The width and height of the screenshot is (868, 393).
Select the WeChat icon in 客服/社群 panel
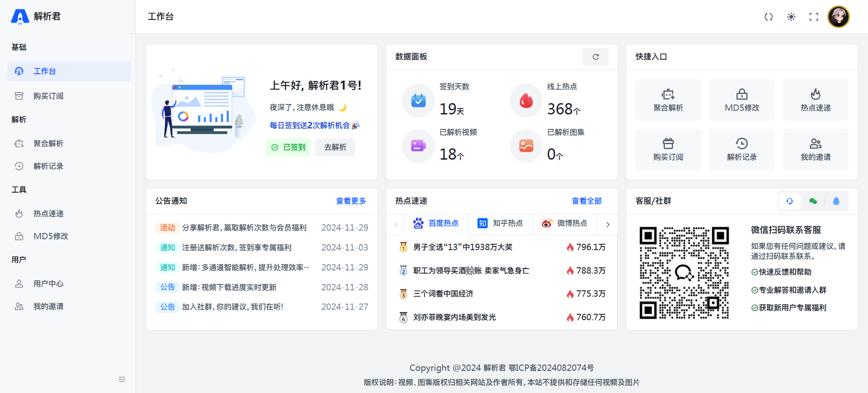[x=813, y=201]
